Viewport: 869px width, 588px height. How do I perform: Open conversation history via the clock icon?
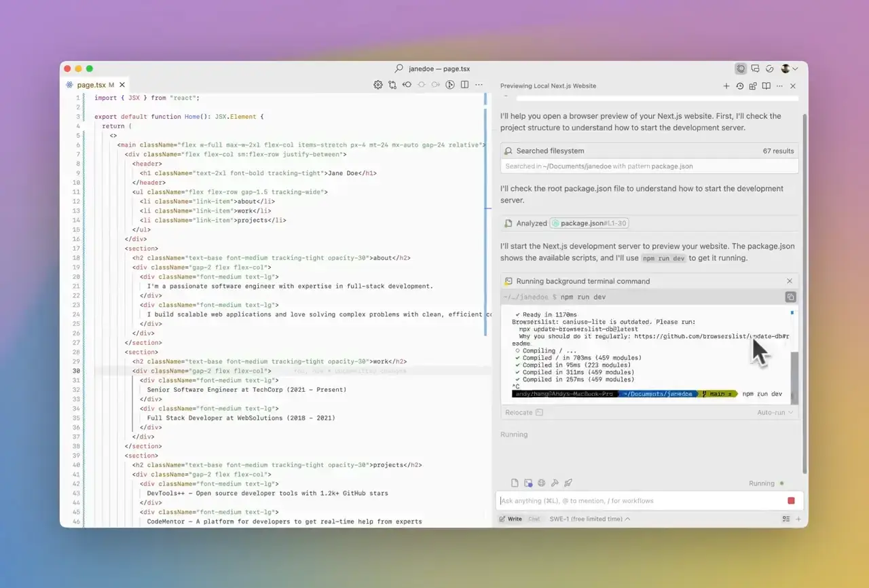741,86
